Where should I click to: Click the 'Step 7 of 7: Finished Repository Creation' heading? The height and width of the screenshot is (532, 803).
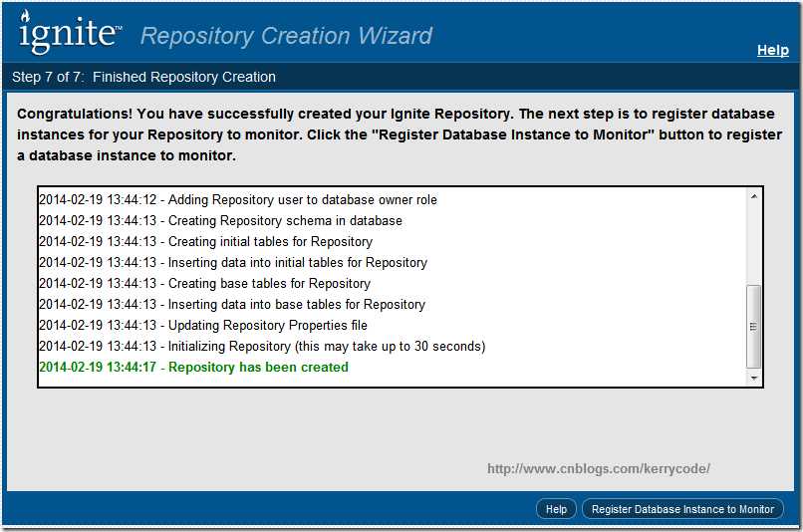tap(143, 77)
